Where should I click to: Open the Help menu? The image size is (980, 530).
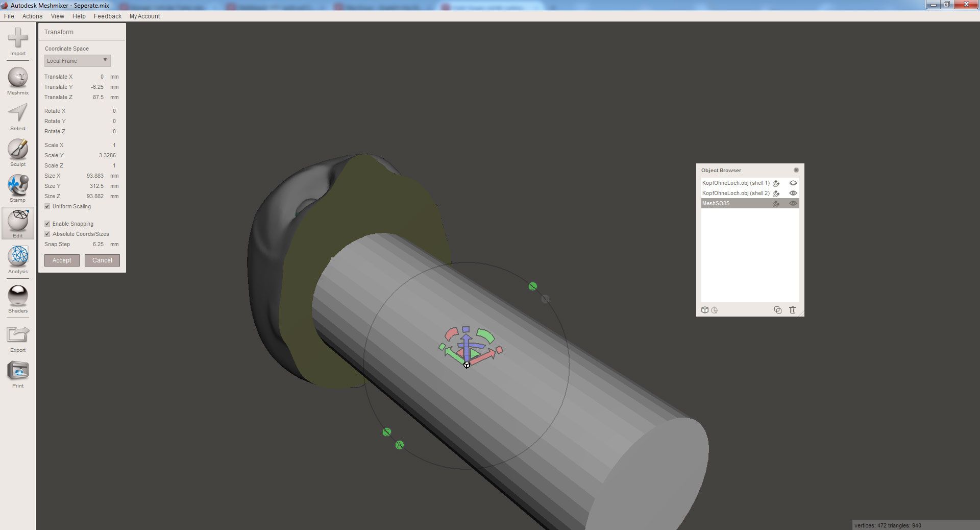(x=79, y=16)
